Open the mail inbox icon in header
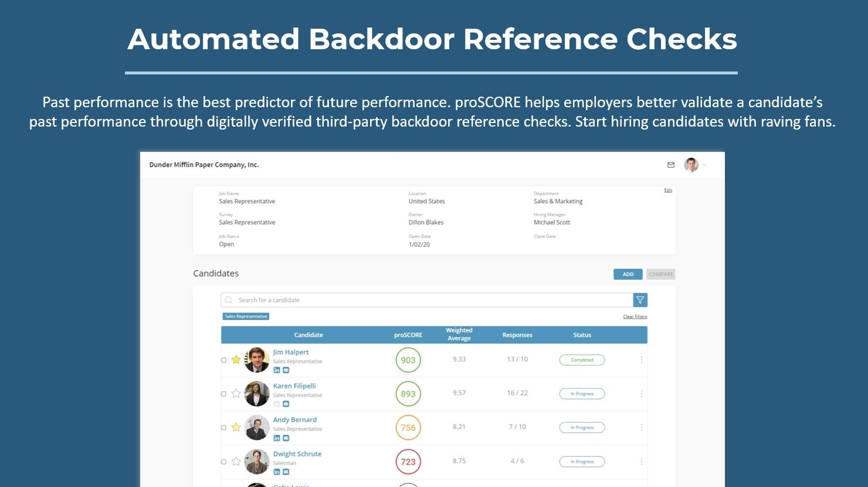The width and height of the screenshot is (868, 487). [671, 165]
